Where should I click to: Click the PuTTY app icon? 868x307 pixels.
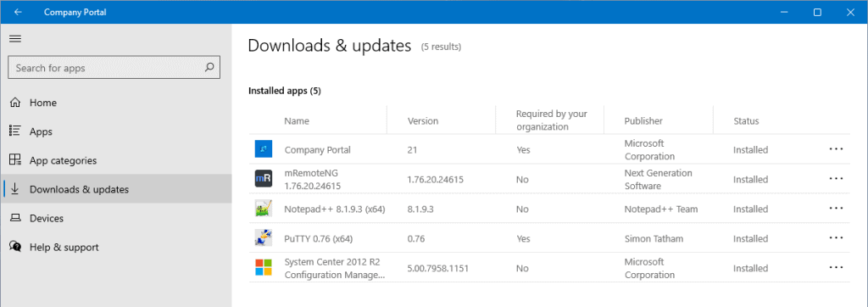(x=264, y=238)
